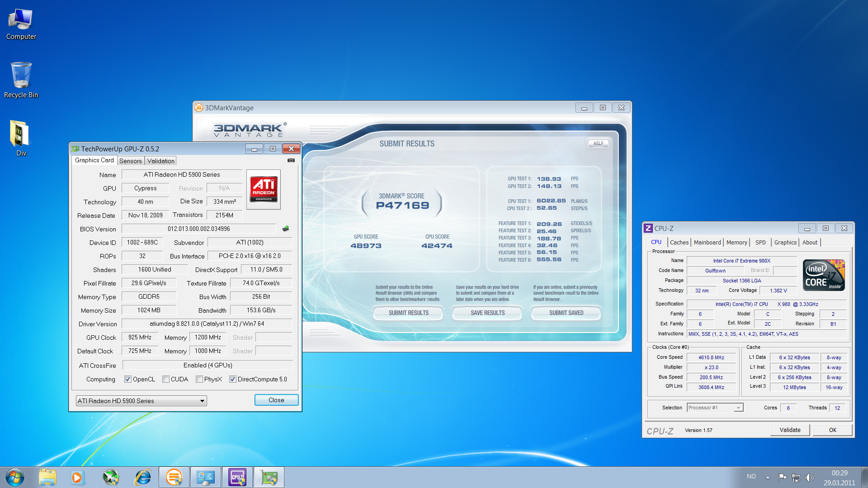Open the CPU-Z Mainboard tab
Screen dimensions: 868x488
[707, 242]
